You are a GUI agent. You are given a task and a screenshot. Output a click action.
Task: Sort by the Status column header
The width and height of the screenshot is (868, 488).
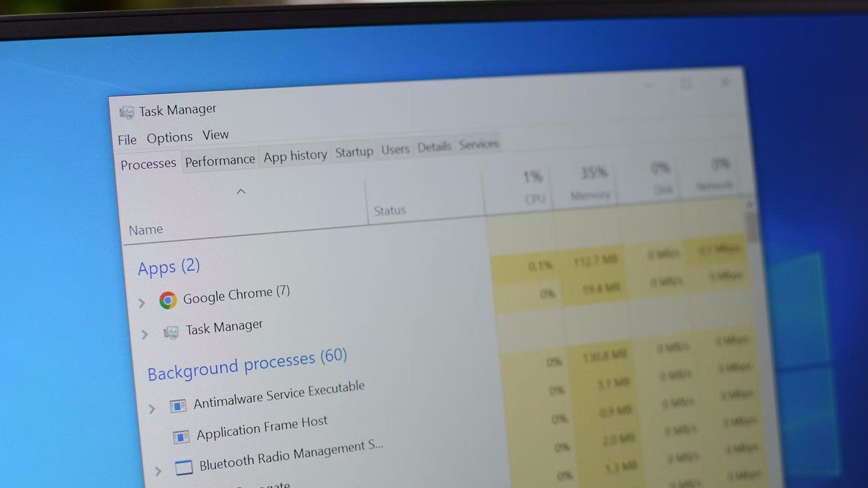(390, 211)
